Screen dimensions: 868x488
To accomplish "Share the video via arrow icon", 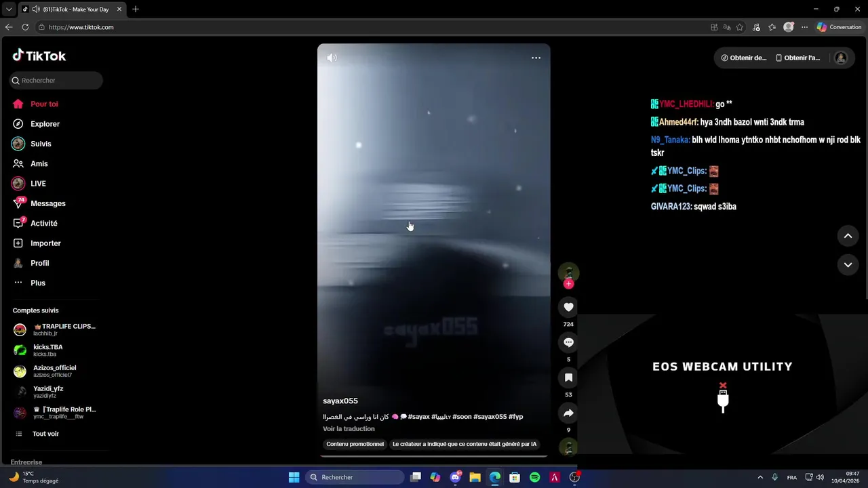I will click(568, 413).
